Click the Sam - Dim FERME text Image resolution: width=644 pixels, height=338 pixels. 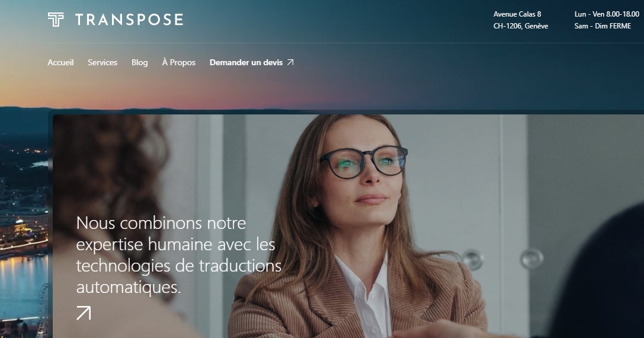point(603,26)
